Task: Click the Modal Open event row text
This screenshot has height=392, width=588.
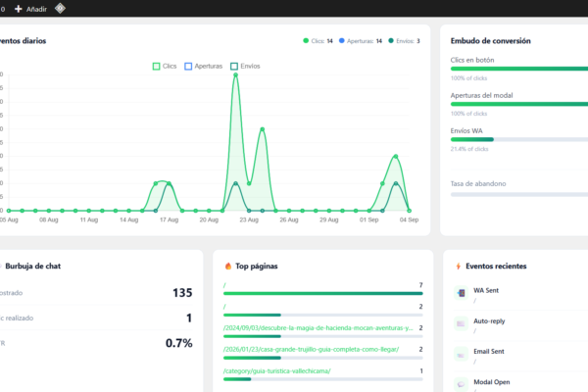Action: tap(492, 382)
